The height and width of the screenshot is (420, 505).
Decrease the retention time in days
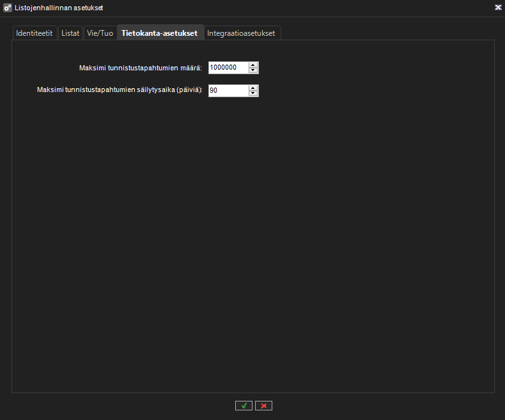253,93
